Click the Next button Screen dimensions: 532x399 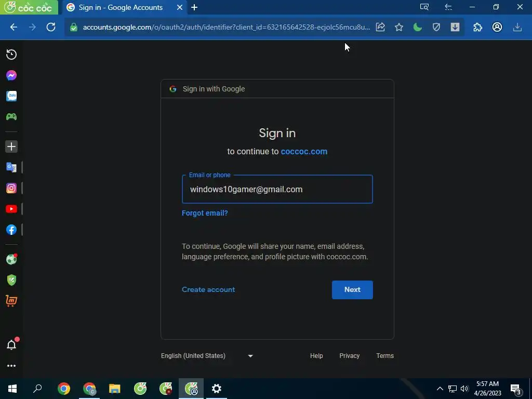pyautogui.click(x=352, y=290)
